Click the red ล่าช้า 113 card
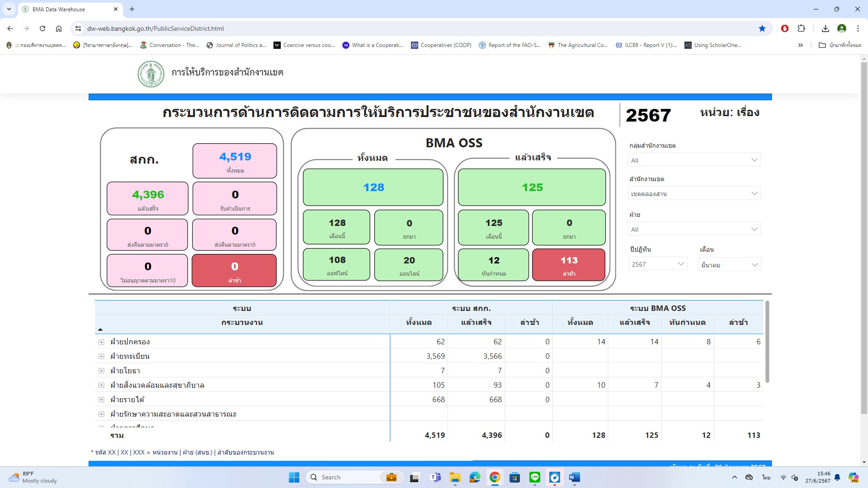Viewport: 868px width, 488px height. (x=568, y=265)
